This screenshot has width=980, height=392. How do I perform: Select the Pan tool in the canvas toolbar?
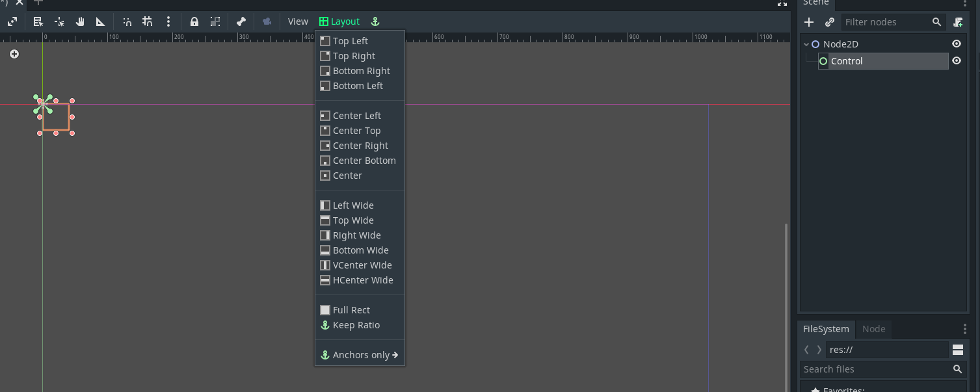pos(79,21)
